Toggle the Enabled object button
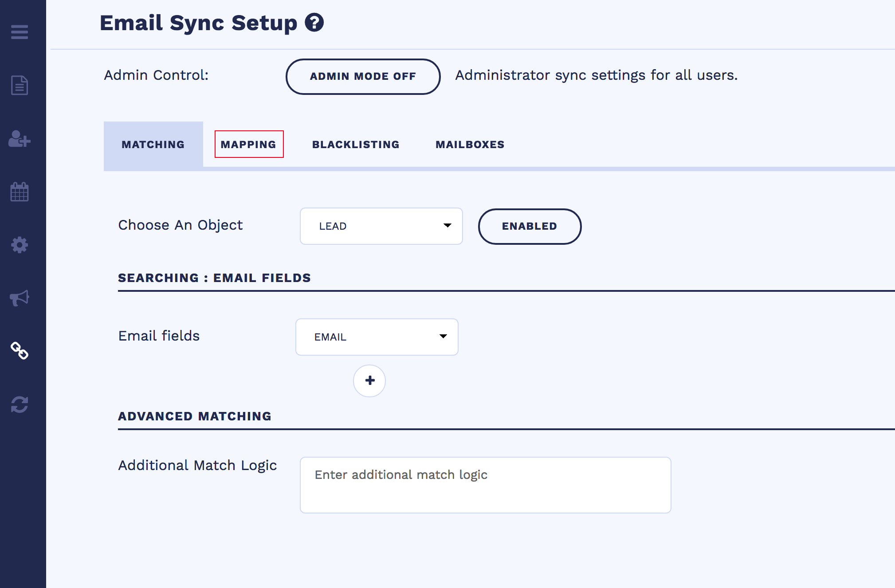Image resolution: width=895 pixels, height=588 pixels. [x=529, y=226]
